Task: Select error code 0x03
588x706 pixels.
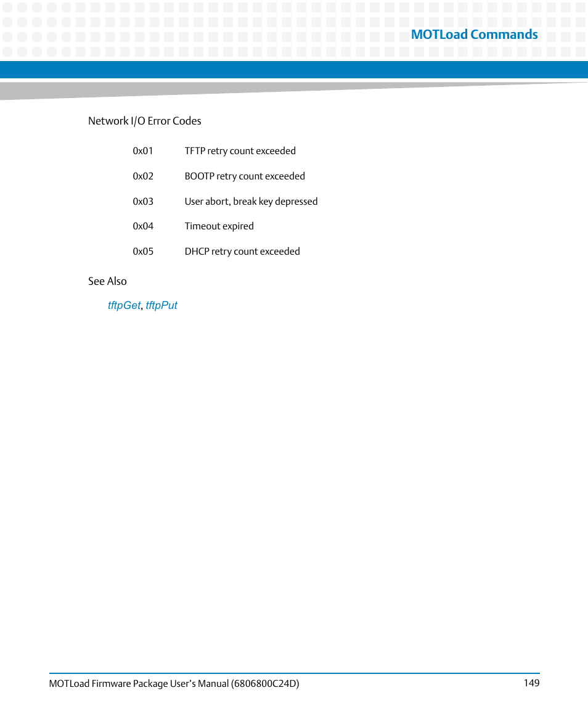Action: (x=143, y=201)
